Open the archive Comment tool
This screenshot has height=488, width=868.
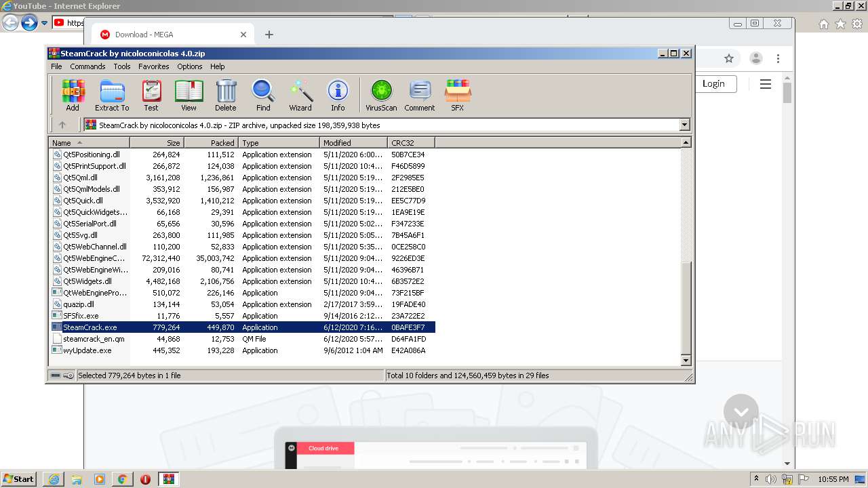[420, 96]
